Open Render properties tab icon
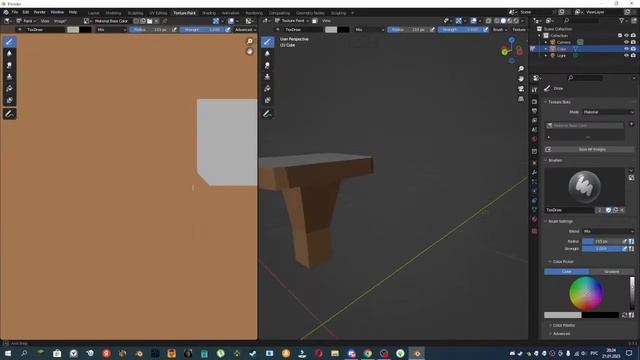Screen dimensions: 640x360 click(x=534, y=102)
